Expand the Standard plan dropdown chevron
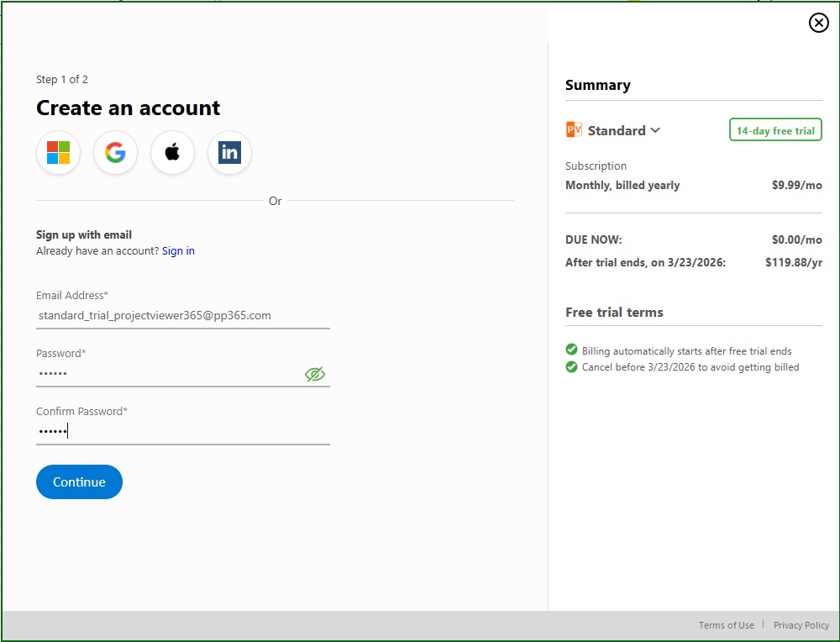Viewport: 840px width, 642px height. [655, 130]
